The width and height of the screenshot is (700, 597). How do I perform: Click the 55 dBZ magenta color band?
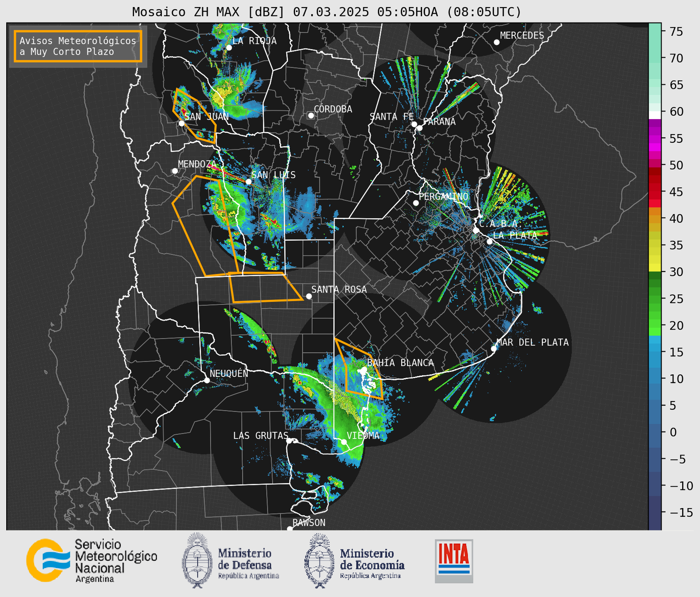coord(654,139)
